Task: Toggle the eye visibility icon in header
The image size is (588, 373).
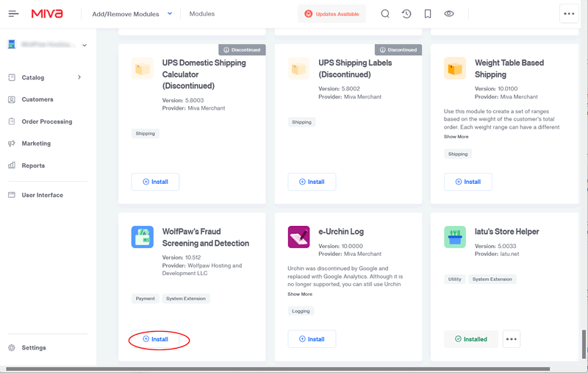Action: [x=449, y=14]
